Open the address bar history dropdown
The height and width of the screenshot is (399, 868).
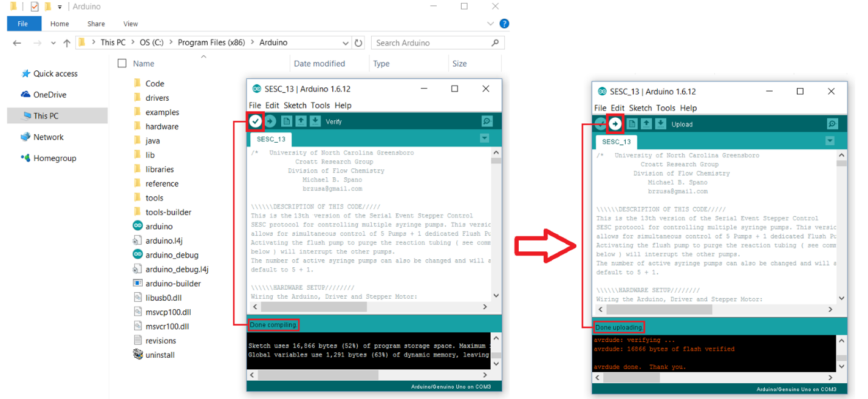point(345,43)
